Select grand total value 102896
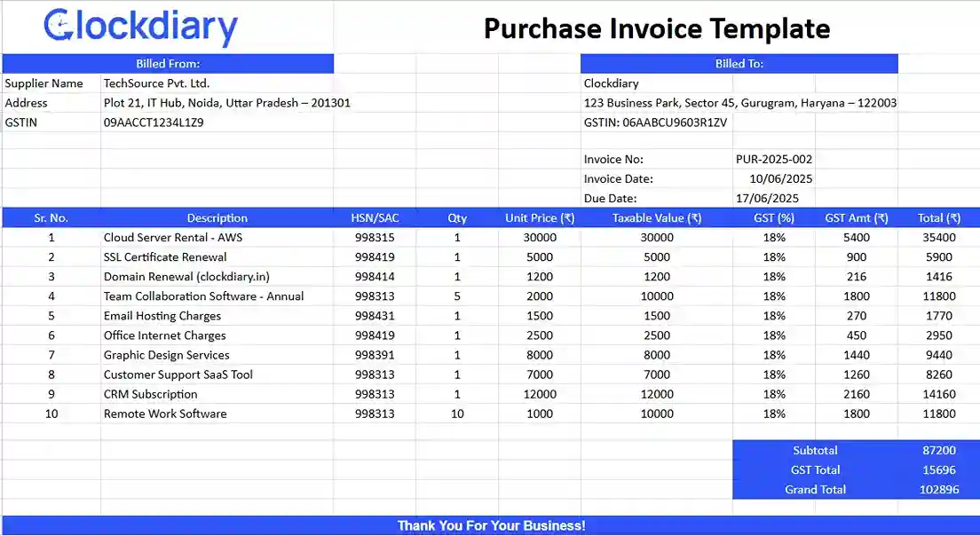 pos(939,490)
